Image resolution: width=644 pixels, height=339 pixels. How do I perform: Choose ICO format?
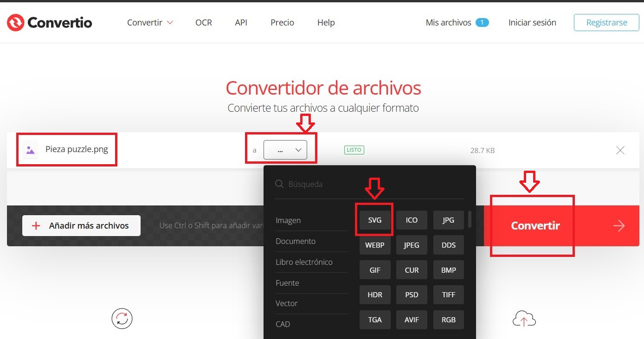pos(412,220)
